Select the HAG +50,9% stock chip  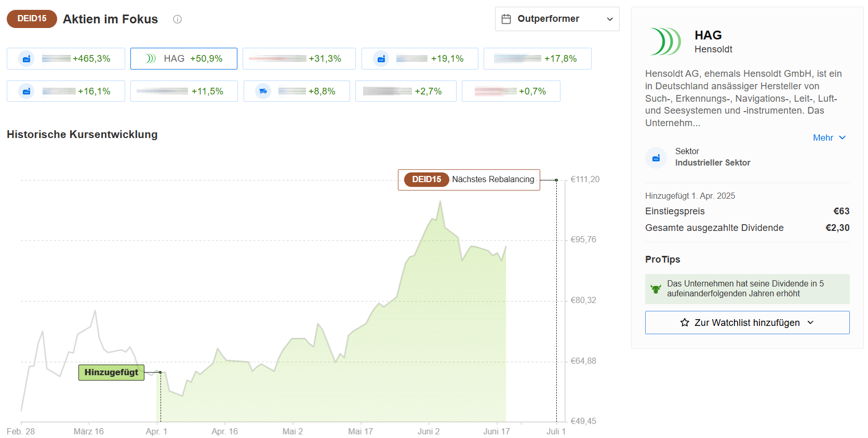[x=184, y=59]
